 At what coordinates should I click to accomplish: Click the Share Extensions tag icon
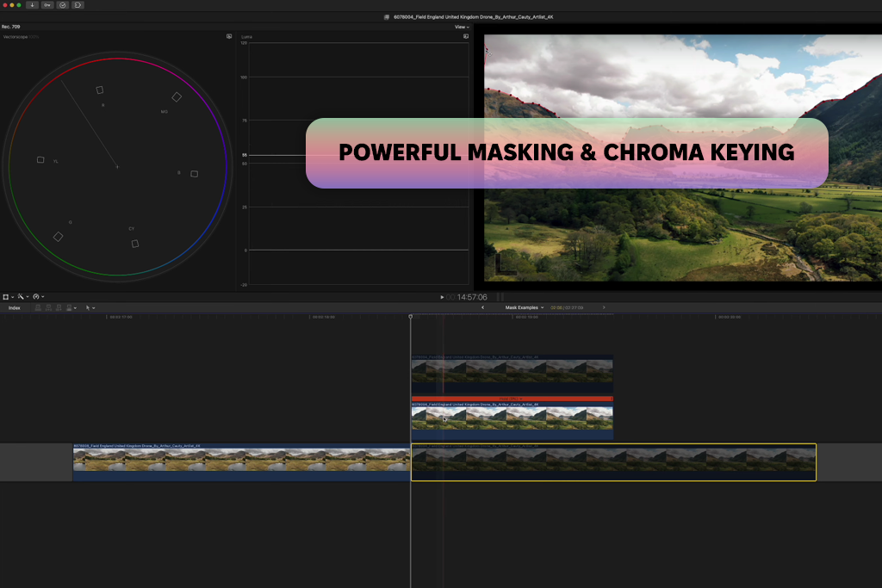pos(78,5)
